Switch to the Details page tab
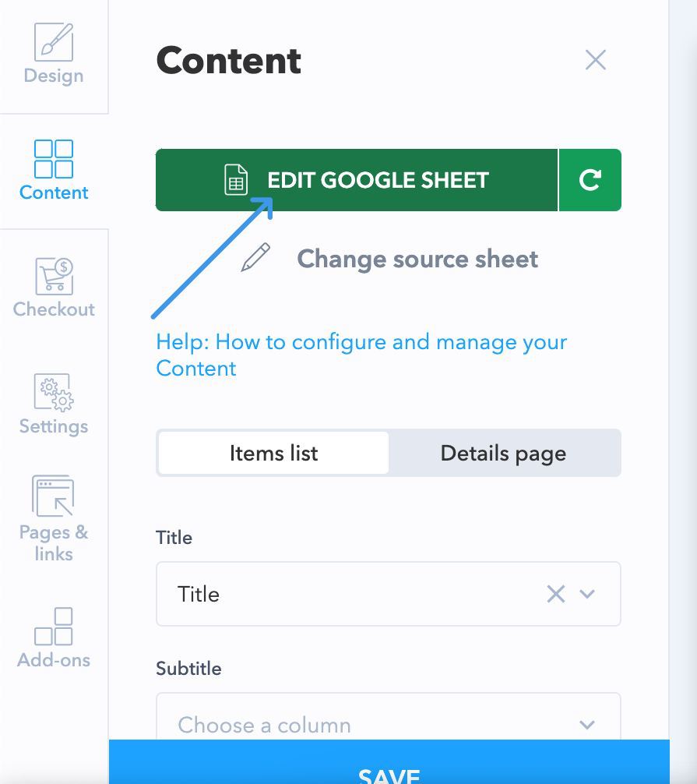 (503, 453)
